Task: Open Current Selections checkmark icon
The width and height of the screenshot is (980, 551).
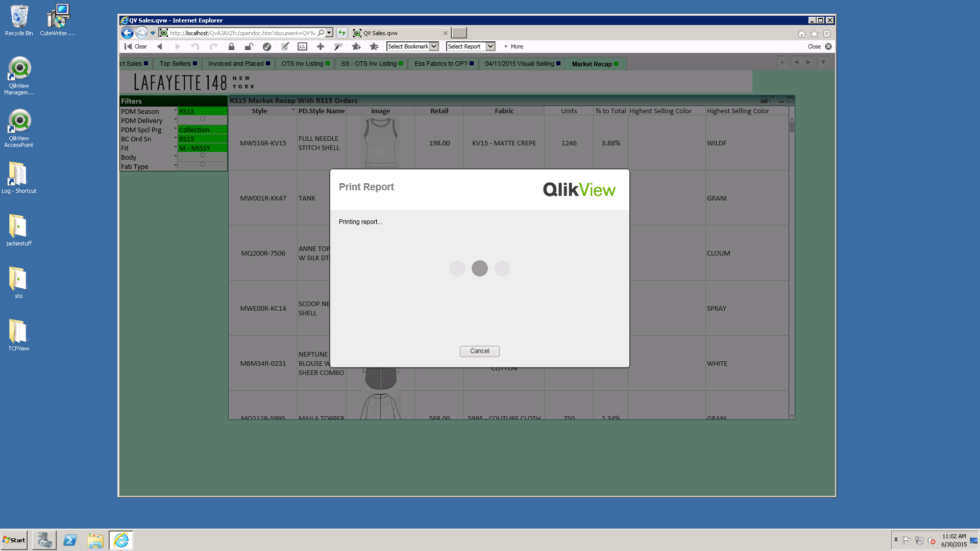Action: [x=266, y=46]
